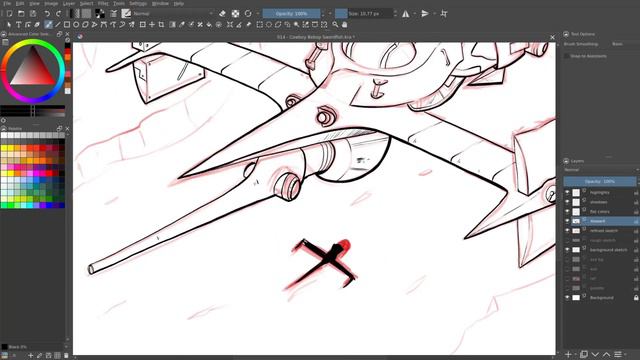This screenshot has height=360, width=640.
Task: Select the Calligraphy tool
Action: coord(37,24)
